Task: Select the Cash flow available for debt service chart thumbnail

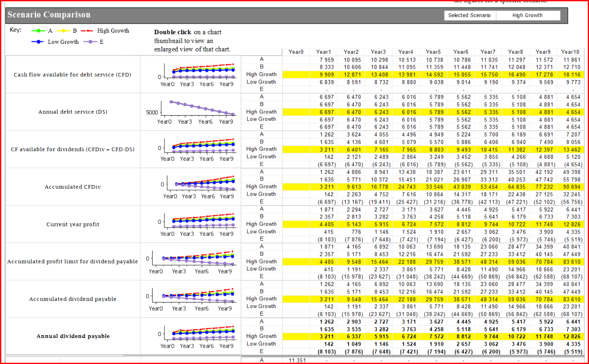Action: point(191,75)
